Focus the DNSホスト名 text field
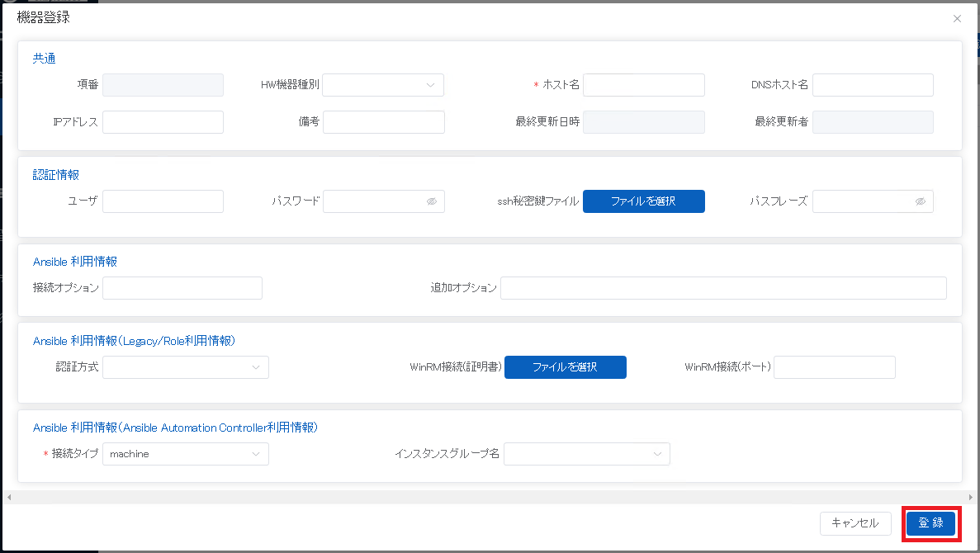The width and height of the screenshot is (980, 553). [x=873, y=85]
